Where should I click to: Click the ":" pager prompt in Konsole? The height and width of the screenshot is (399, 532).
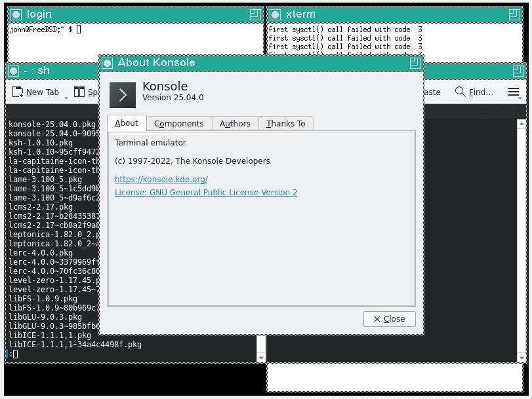point(11,354)
